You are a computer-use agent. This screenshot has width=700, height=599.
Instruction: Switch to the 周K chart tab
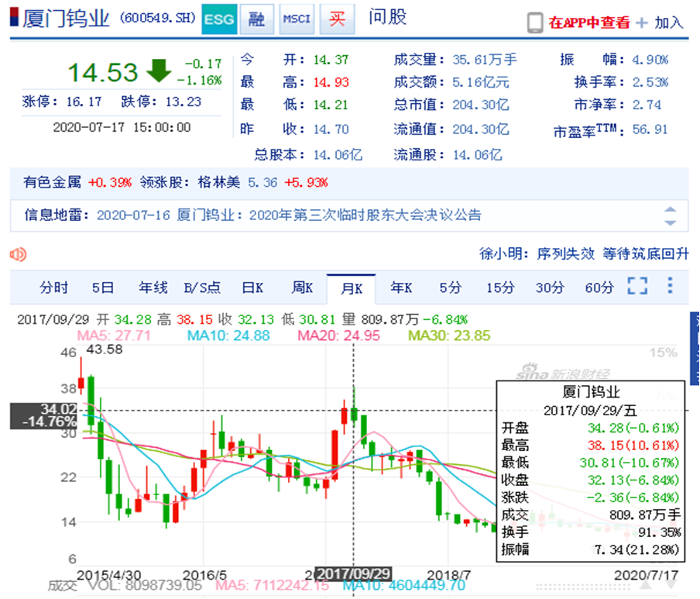(x=302, y=287)
